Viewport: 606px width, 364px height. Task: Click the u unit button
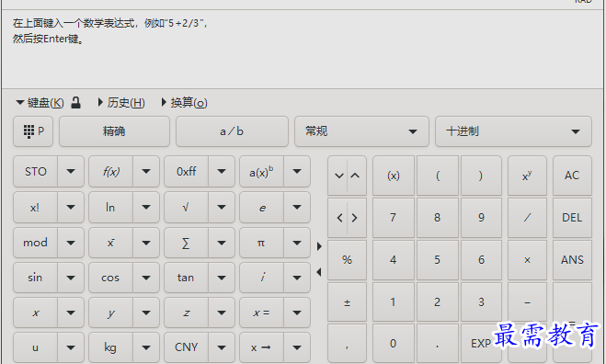click(36, 347)
